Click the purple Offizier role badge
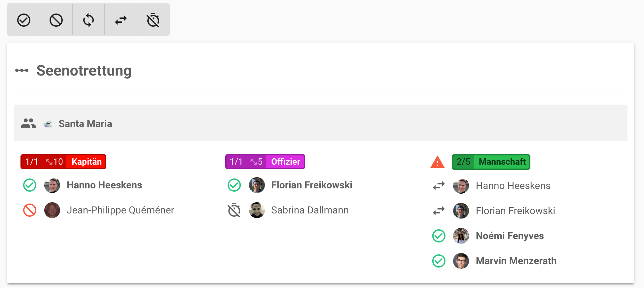This screenshot has width=644, height=288. (x=265, y=162)
